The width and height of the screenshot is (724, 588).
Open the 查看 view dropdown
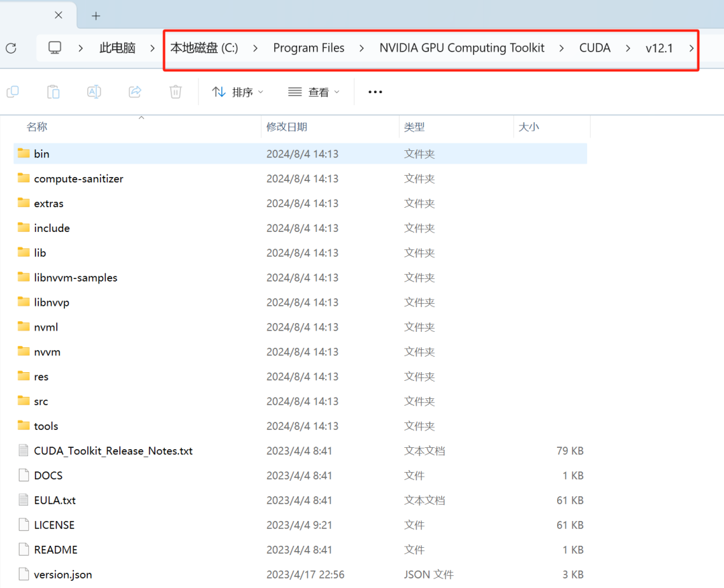(314, 92)
